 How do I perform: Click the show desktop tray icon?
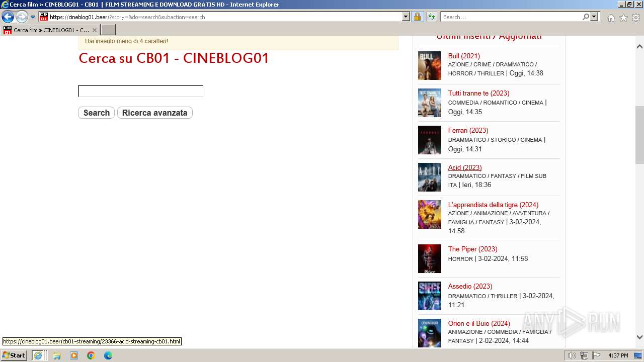pos(638,355)
